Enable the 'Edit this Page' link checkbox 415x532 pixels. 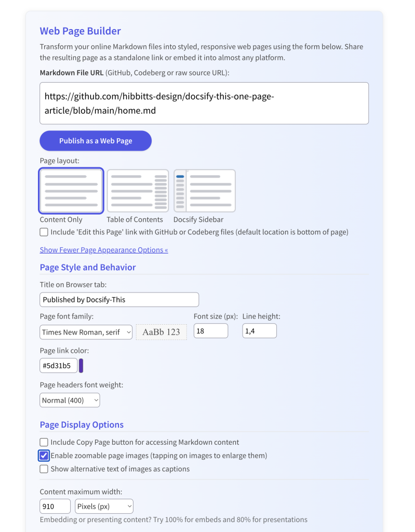tap(44, 232)
